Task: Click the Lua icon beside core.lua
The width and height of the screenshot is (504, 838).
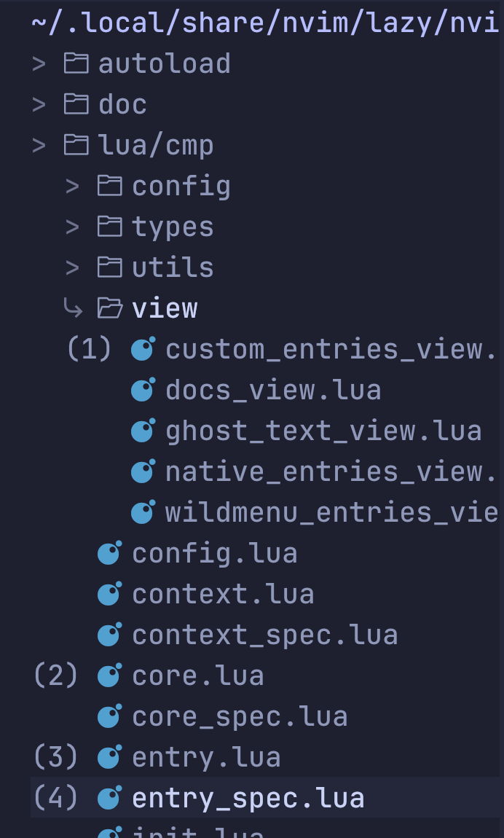Action: (x=109, y=676)
